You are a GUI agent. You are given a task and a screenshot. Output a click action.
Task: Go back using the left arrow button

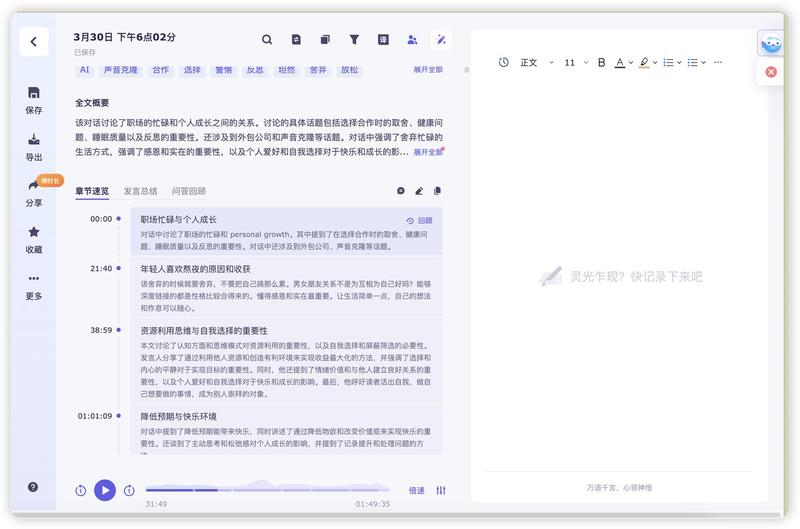tap(34, 41)
